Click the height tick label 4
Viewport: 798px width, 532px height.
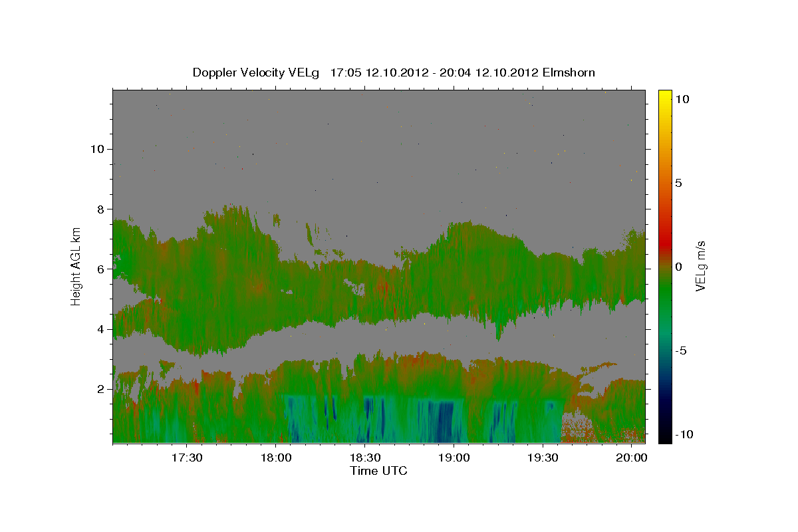click(x=101, y=329)
